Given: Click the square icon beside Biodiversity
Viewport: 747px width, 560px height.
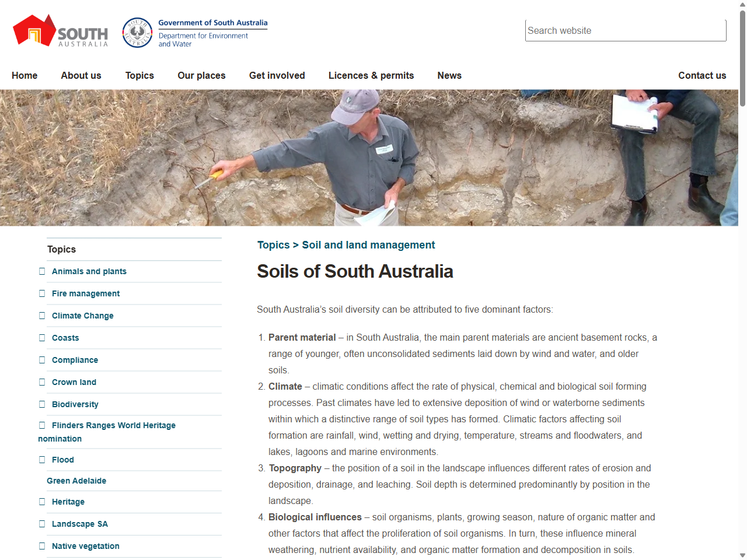Looking at the screenshot, I should tap(41, 404).
